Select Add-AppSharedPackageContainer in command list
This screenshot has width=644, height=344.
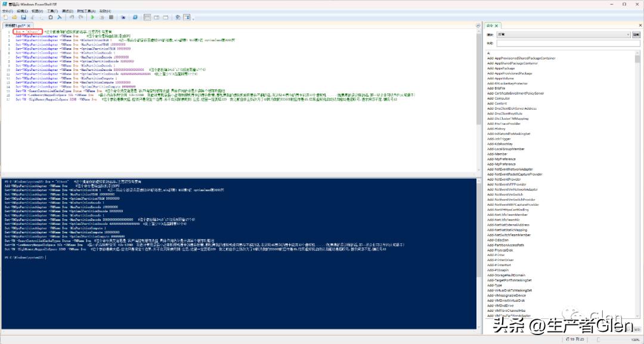coord(512,63)
